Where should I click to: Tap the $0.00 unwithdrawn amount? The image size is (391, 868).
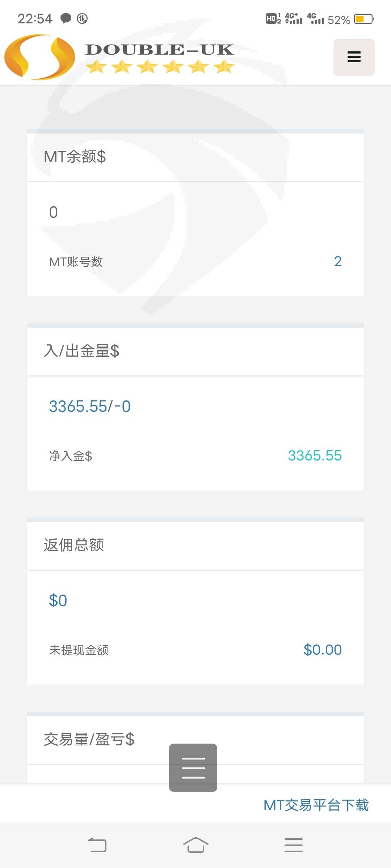(x=322, y=650)
